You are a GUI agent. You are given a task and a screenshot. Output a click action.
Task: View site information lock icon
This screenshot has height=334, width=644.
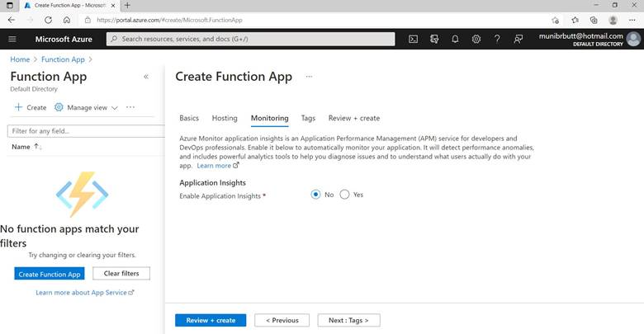tap(88, 20)
